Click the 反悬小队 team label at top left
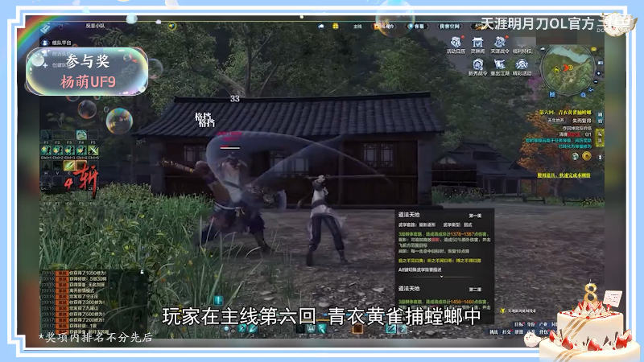The width and height of the screenshot is (644, 362). [x=95, y=26]
